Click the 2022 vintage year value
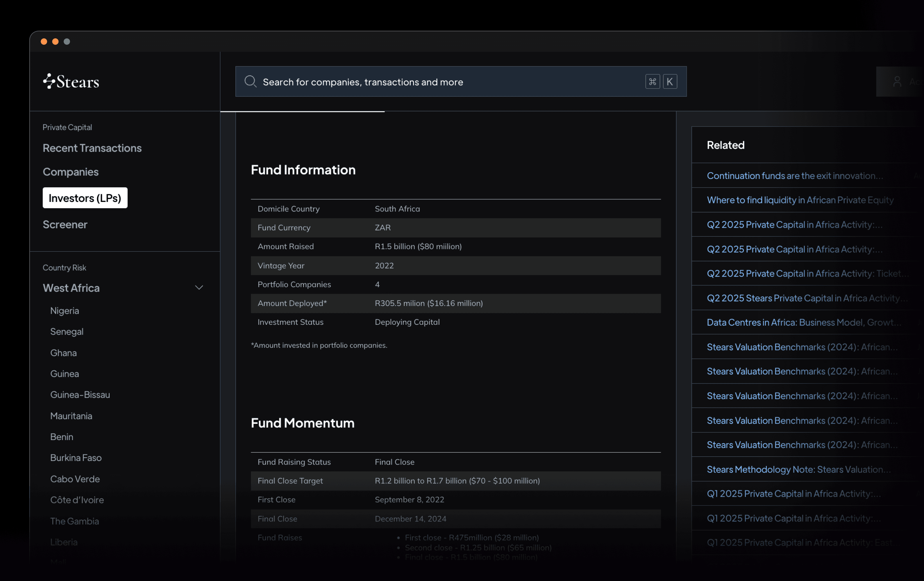This screenshot has height=581, width=924. [384, 266]
